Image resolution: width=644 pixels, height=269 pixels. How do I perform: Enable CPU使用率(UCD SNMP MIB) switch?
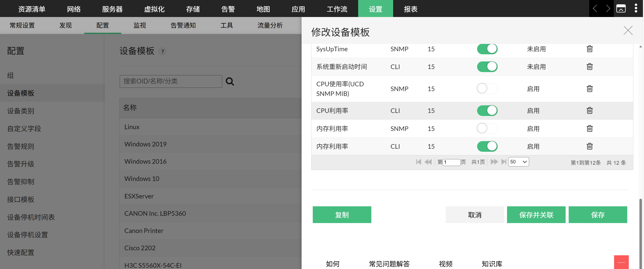pos(487,89)
